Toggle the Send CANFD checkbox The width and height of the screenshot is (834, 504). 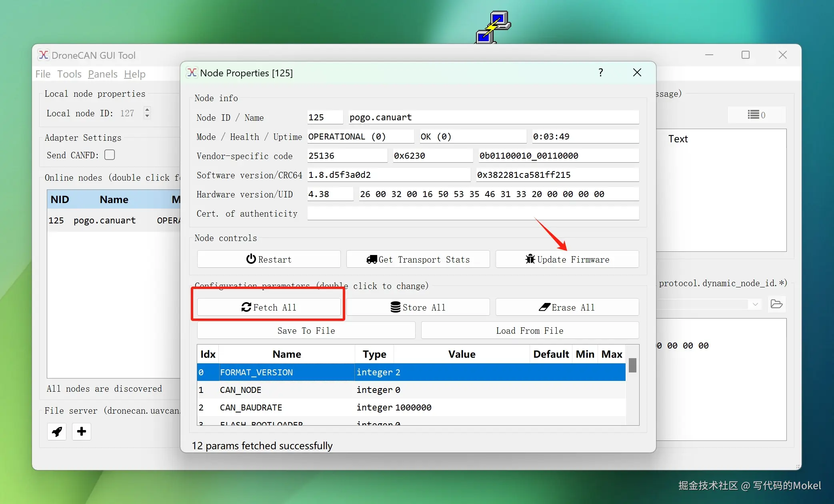click(x=110, y=155)
